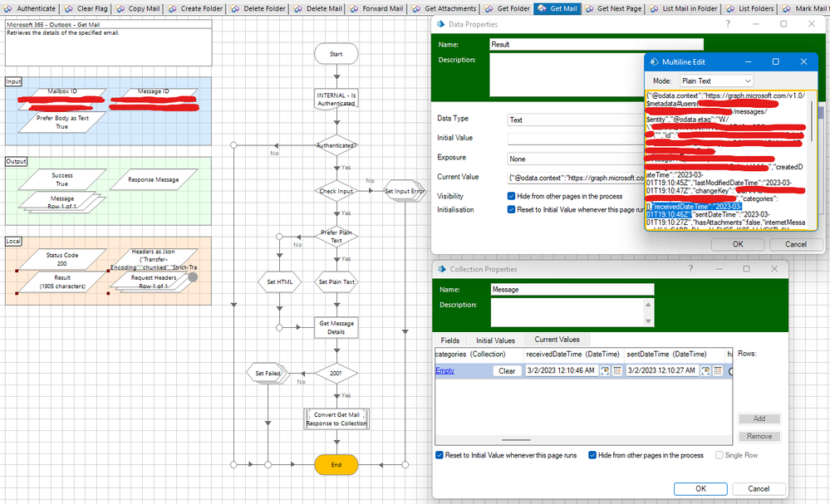Image resolution: width=830 pixels, height=504 pixels.
Task: Click help question mark in Data Properties
Action: pyautogui.click(x=728, y=24)
